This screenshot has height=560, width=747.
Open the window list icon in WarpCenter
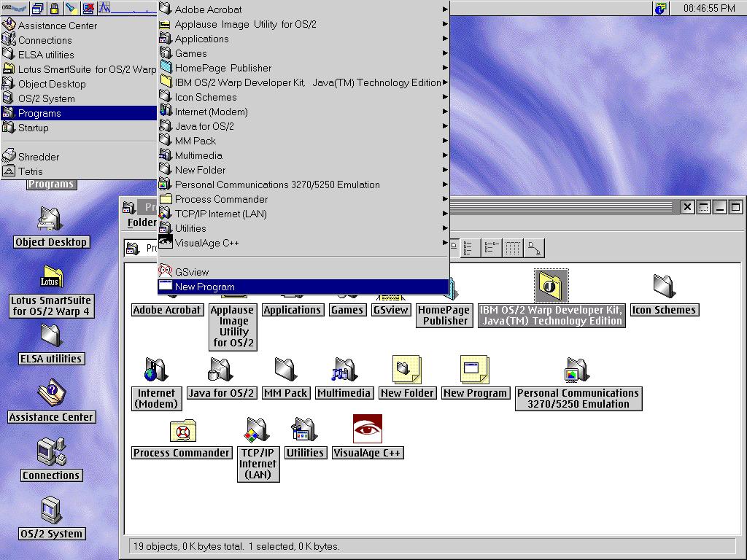37,7
